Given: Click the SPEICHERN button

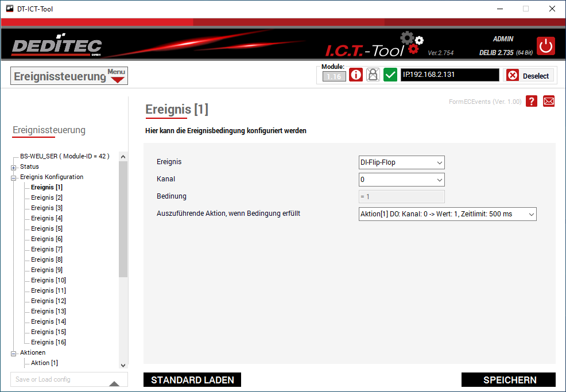Looking at the screenshot, I should [509, 380].
